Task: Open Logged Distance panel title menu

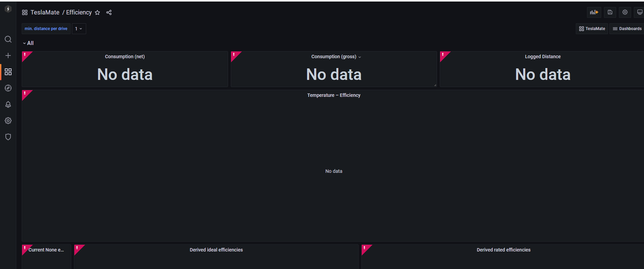Action: point(543,57)
